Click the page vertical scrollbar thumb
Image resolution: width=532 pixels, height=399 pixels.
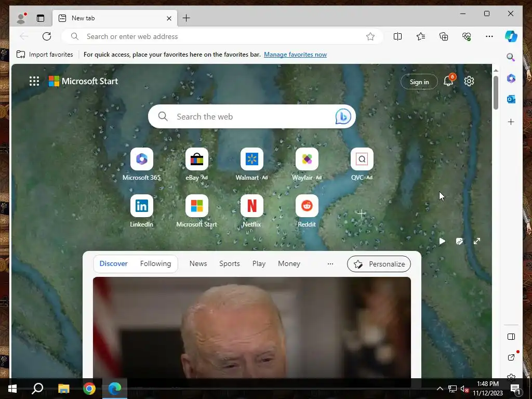pyautogui.click(x=496, y=92)
